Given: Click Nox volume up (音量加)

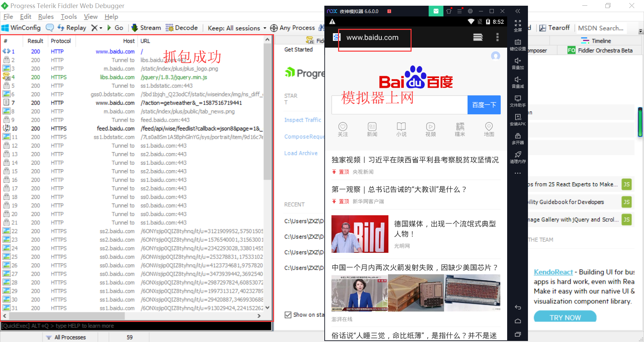Looking at the screenshot, I should (x=518, y=63).
